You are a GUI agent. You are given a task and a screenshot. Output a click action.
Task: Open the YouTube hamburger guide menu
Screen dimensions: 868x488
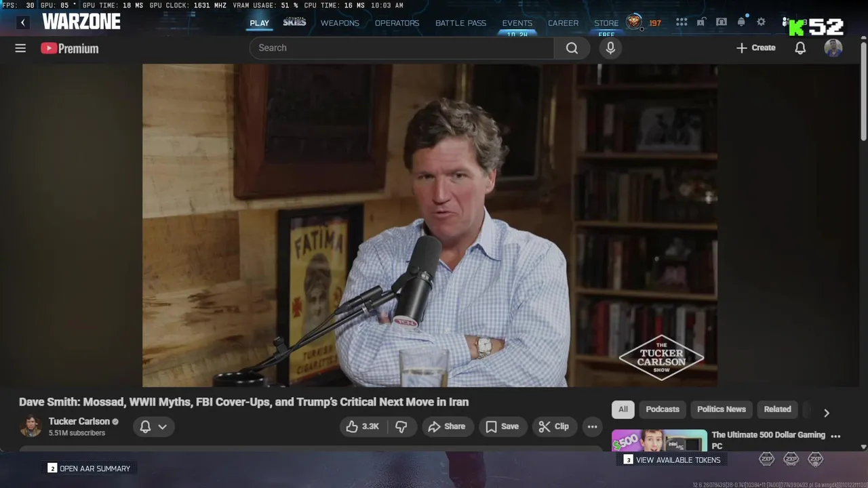(20, 48)
